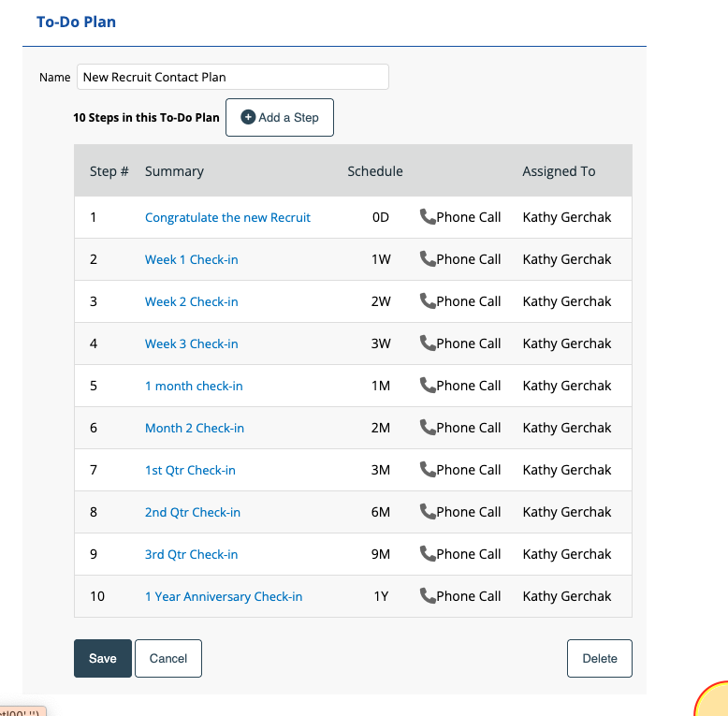Open the Month 2 Check-in step
Image resolution: width=728 pixels, height=716 pixels.
click(194, 429)
